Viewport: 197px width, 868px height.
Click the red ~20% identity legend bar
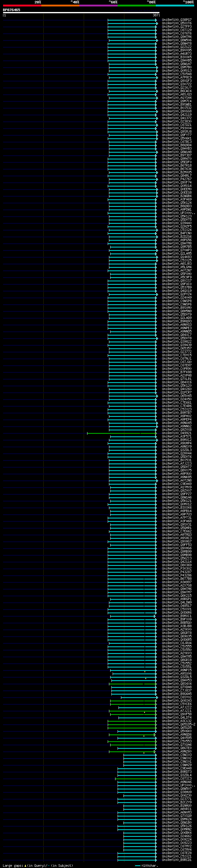(x=22, y=6)
